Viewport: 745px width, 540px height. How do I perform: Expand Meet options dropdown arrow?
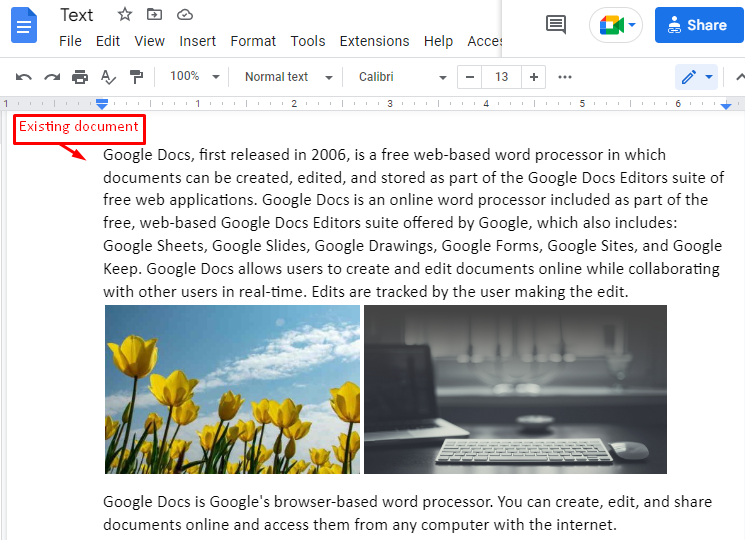click(632, 25)
